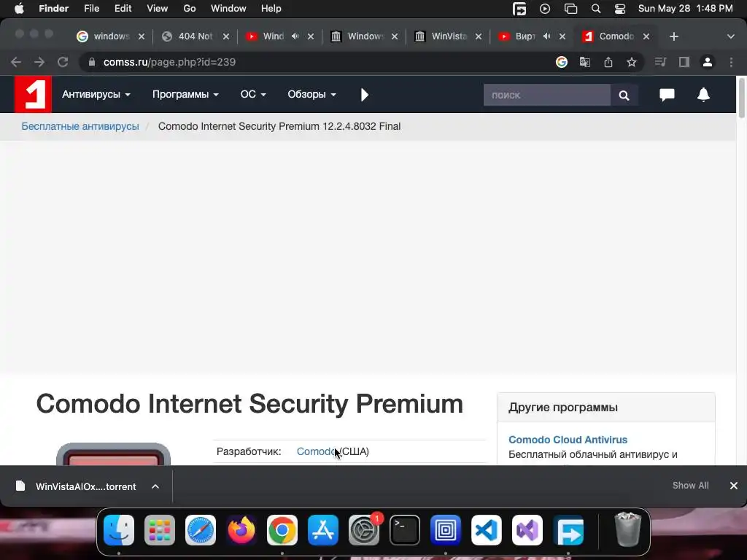Open macOS Control Center toggles icon

point(620,9)
